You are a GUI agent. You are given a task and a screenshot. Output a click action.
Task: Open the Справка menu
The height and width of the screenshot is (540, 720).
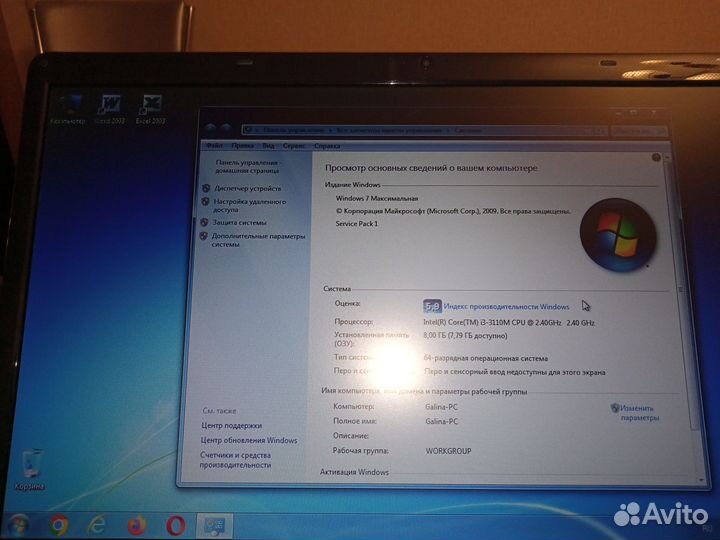point(327,146)
